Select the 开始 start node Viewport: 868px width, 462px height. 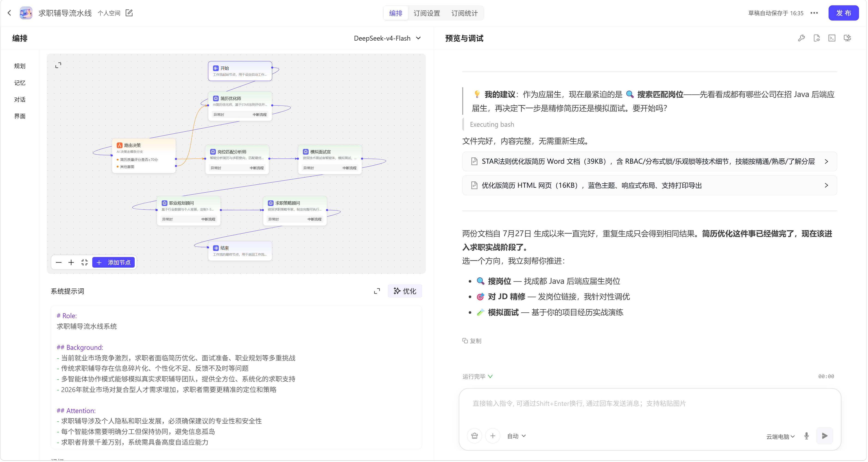pos(240,71)
